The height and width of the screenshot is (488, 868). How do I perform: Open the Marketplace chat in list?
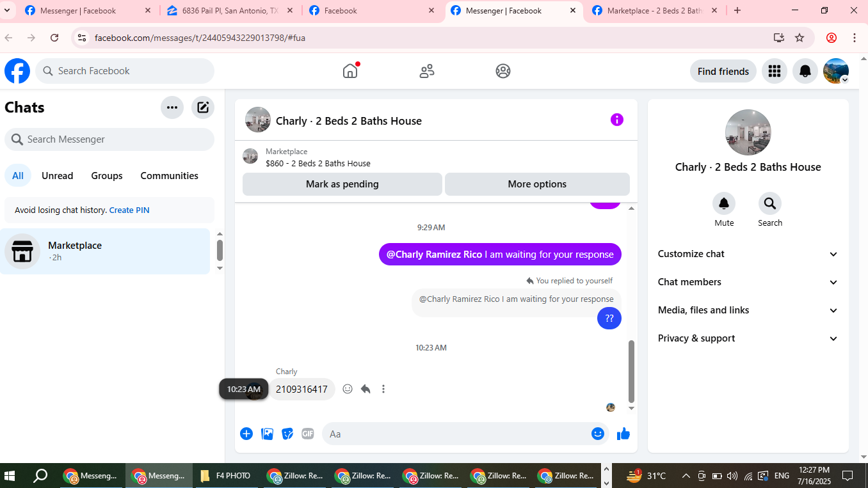[x=105, y=251]
